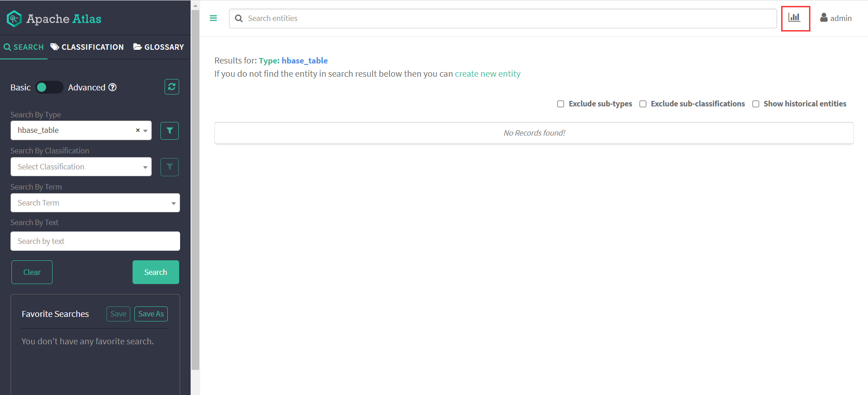Open the type attribute filter icon
The image size is (868, 395).
pos(170,131)
